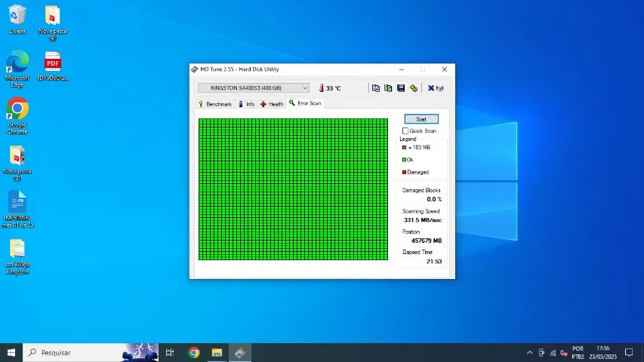644x362 pixels.
Task: Enable the Quick Scan checkbox
Action: click(x=405, y=131)
